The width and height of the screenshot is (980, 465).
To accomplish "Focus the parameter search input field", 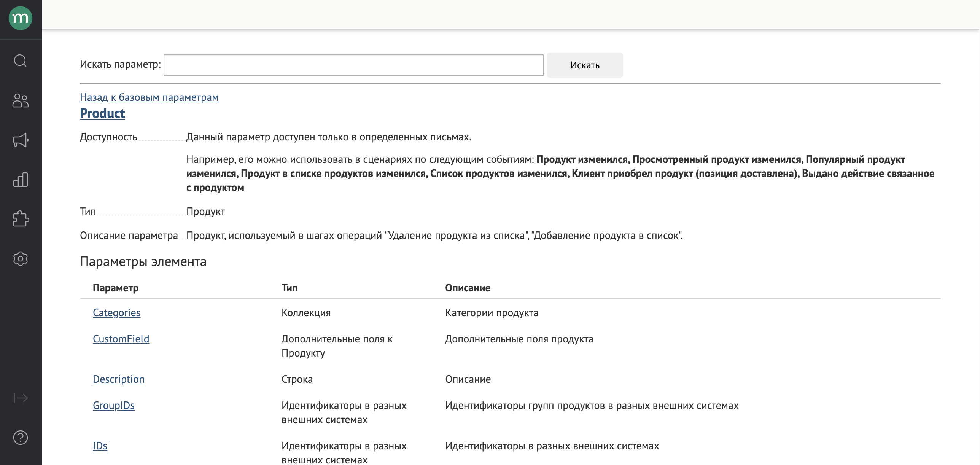I will (353, 65).
